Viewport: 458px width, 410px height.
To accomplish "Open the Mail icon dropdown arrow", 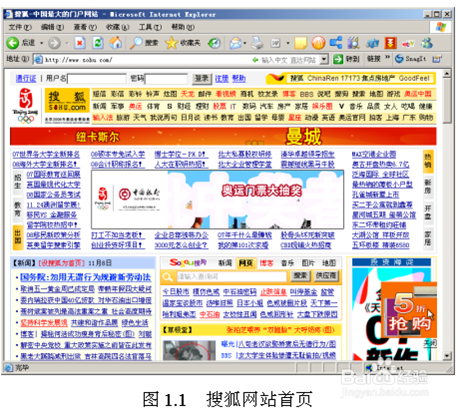I will coord(245,43).
